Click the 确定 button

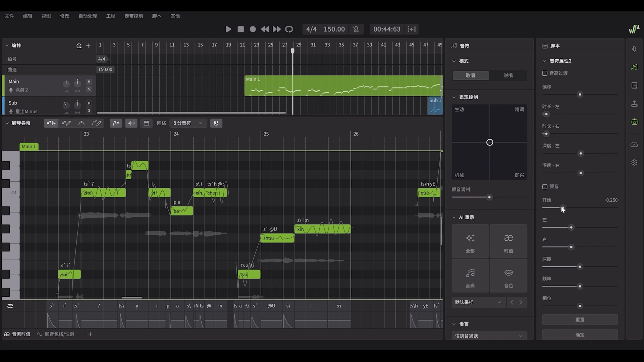pyautogui.click(x=580, y=335)
